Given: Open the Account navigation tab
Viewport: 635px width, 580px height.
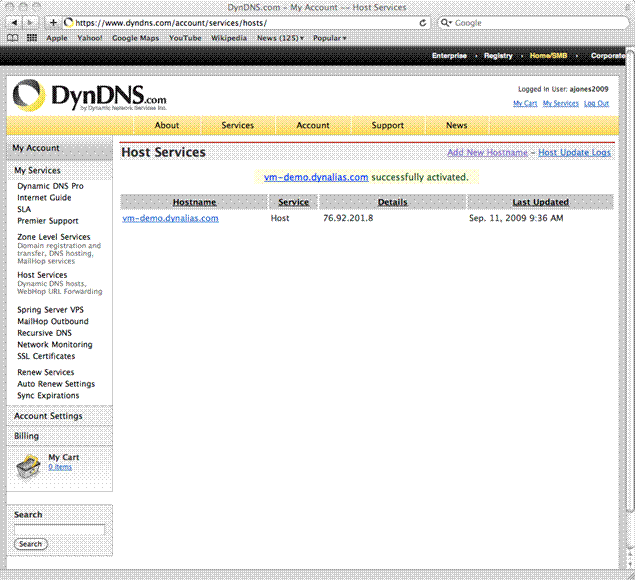Looking at the screenshot, I should [x=313, y=125].
